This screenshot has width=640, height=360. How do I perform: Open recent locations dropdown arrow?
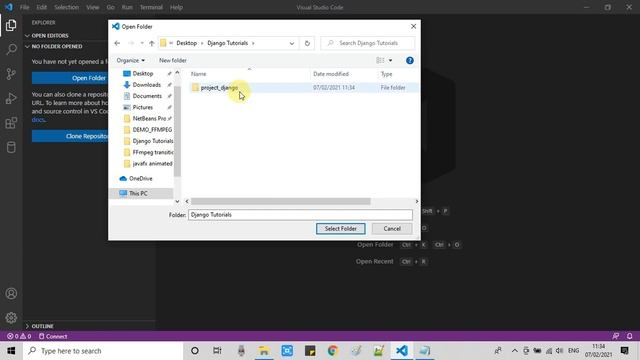(142, 43)
